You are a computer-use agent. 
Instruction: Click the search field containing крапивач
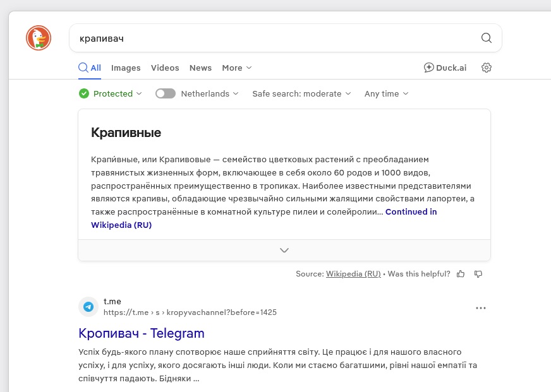tap(272, 38)
